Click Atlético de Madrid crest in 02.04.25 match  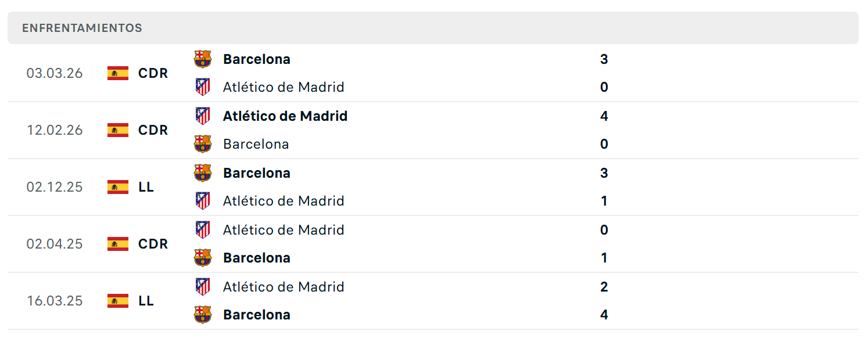203,230
